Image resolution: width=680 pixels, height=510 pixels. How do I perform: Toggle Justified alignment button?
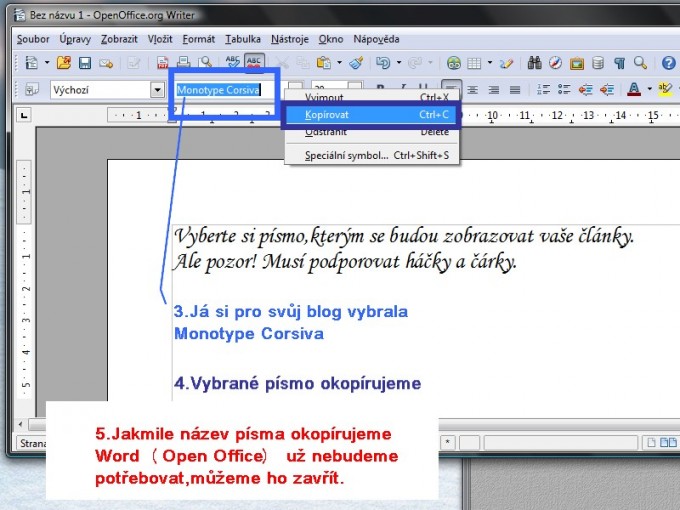click(x=515, y=90)
